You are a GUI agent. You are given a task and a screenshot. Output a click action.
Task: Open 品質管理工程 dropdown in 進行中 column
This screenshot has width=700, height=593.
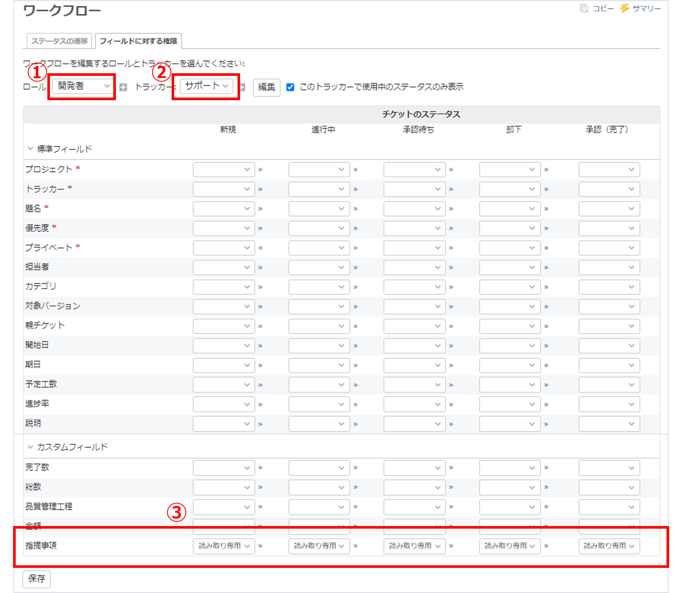319,507
